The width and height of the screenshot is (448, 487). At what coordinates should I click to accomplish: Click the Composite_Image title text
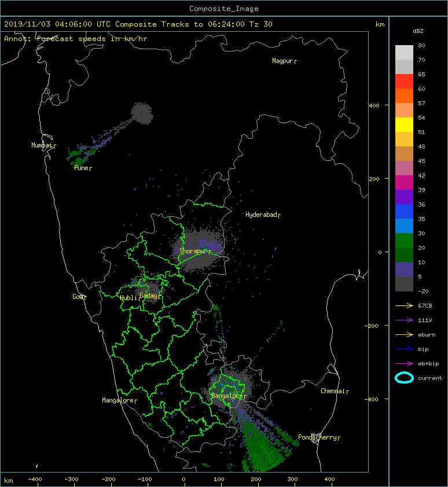pos(224,9)
